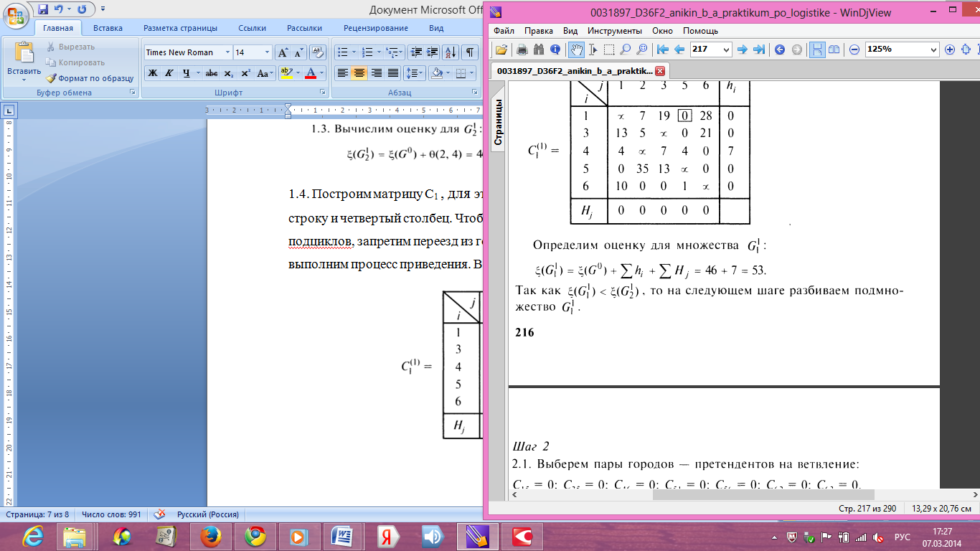The width and height of the screenshot is (980, 551).
Task: Open the Шрифт dialog launcher
Action: [x=322, y=93]
